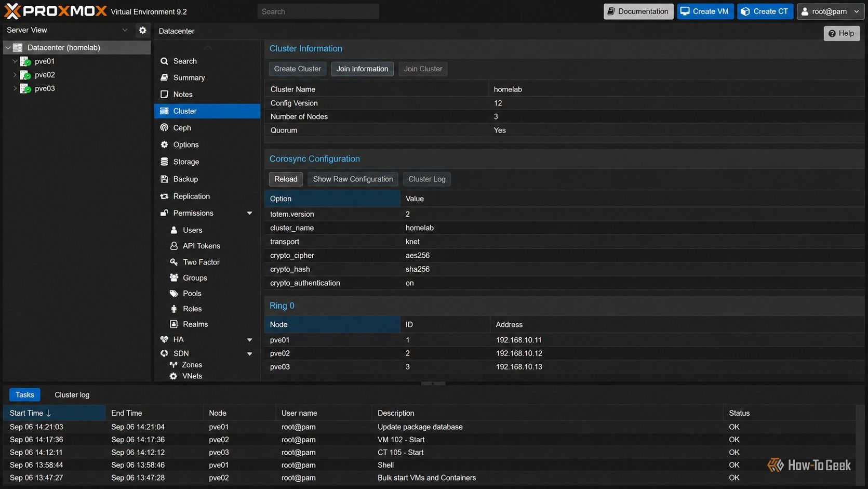Screen dimensions: 868x489
Task: Click the top Search input field
Action: (x=318, y=11)
